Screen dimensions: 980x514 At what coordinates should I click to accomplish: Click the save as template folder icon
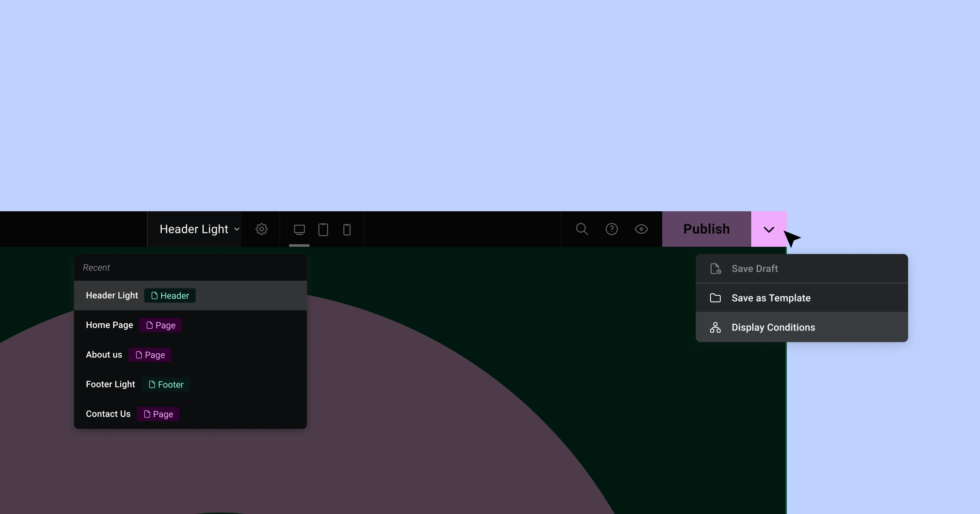(x=715, y=298)
